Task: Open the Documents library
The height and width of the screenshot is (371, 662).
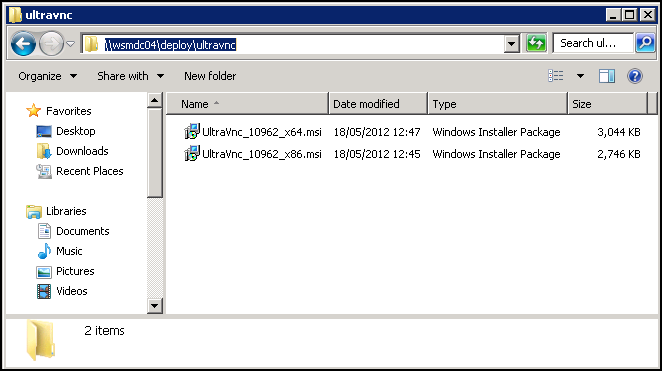Action: 82,231
